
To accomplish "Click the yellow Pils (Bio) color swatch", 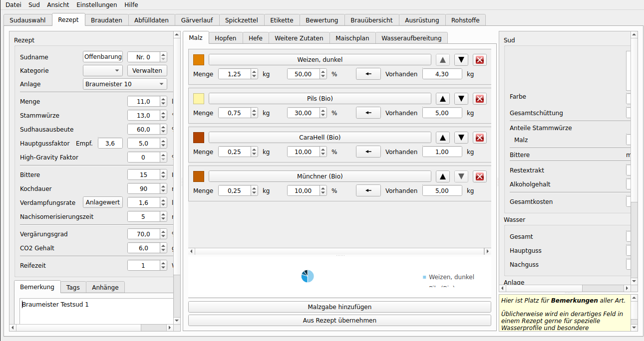I will click(x=199, y=99).
